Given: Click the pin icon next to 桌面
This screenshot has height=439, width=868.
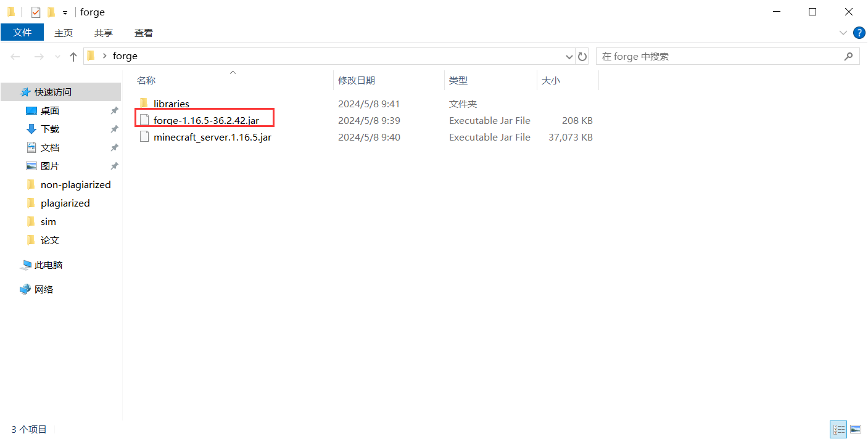Looking at the screenshot, I should 114,111.
